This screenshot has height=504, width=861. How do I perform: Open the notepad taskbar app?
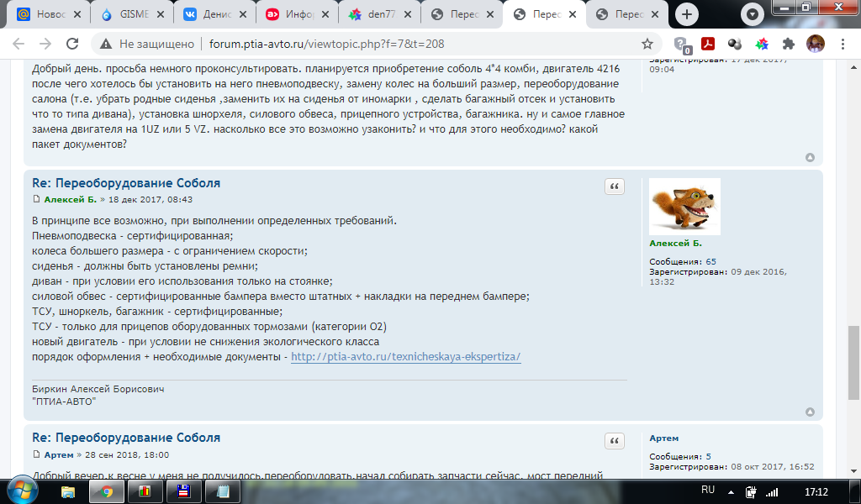coord(222,491)
